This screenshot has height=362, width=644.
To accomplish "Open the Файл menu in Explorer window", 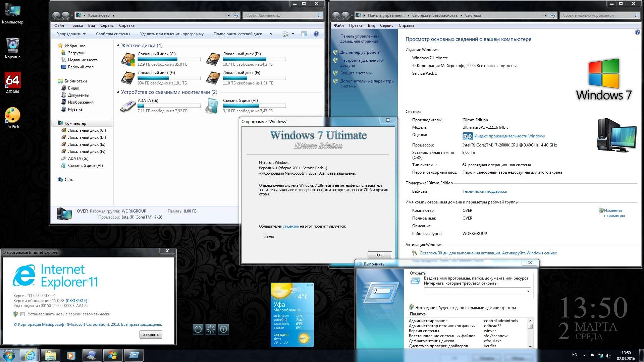I will click(x=59, y=25).
